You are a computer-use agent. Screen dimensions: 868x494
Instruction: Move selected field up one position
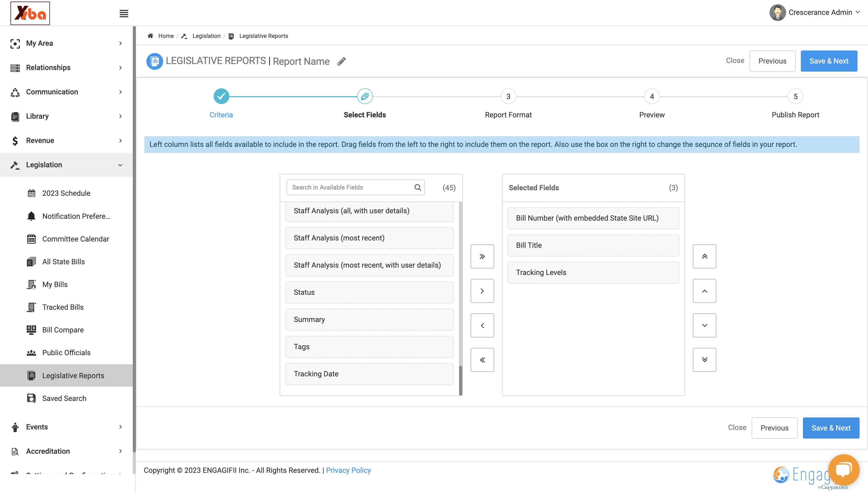704,291
